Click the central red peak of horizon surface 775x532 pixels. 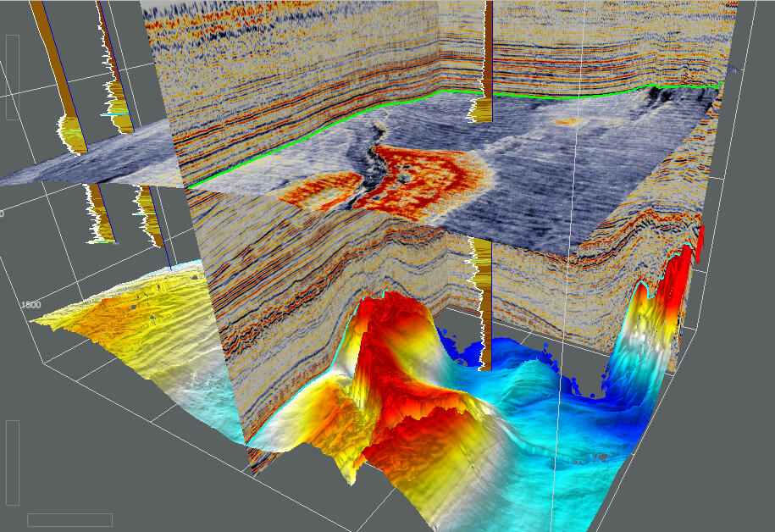point(390,330)
